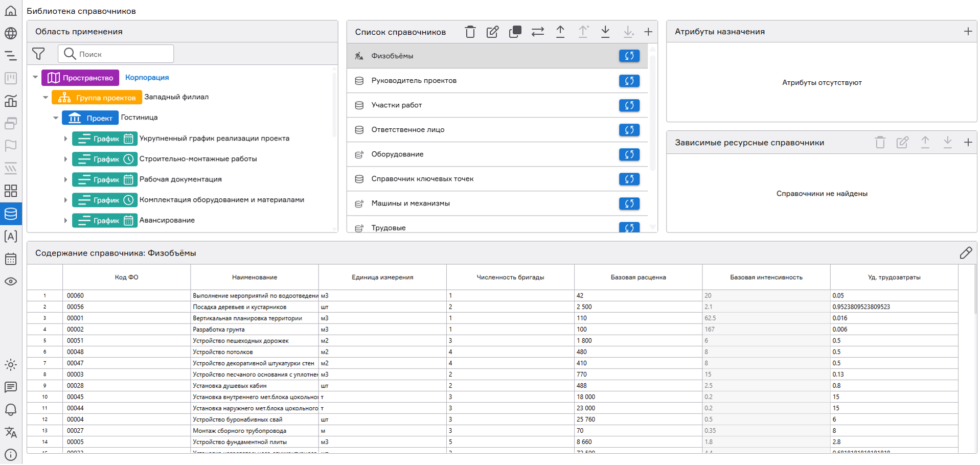The height and width of the screenshot is (465, 980).
Task: Toggle the eye visibility icon in sidebar
Action: coord(11,282)
